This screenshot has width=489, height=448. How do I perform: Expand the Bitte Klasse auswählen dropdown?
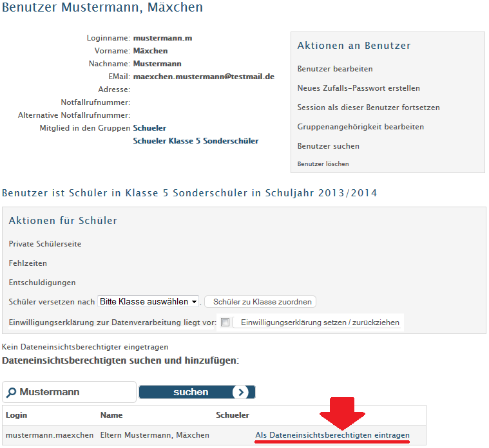coord(148,302)
